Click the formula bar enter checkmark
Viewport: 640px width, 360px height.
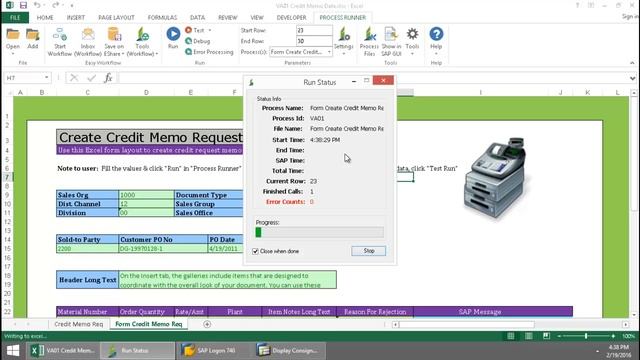pos(91,78)
